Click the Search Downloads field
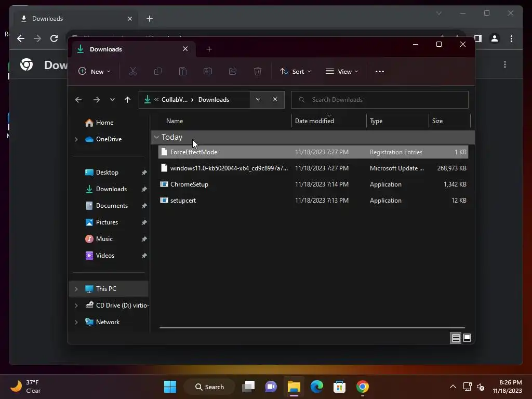 click(x=380, y=100)
